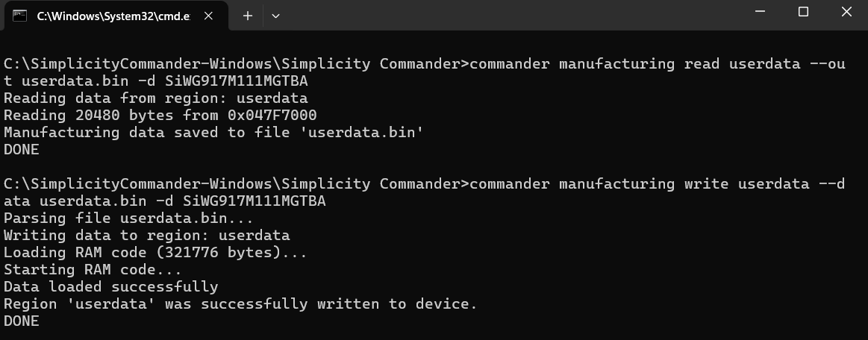Click the 'Reading data from region: userdata' line

(155, 98)
